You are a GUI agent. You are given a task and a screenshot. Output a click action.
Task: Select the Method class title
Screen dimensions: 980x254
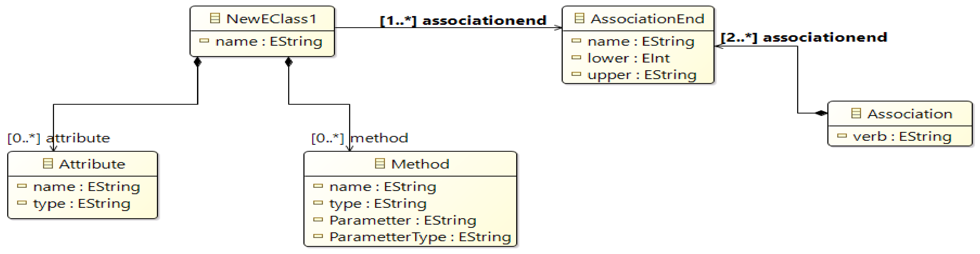tap(420, 164)
